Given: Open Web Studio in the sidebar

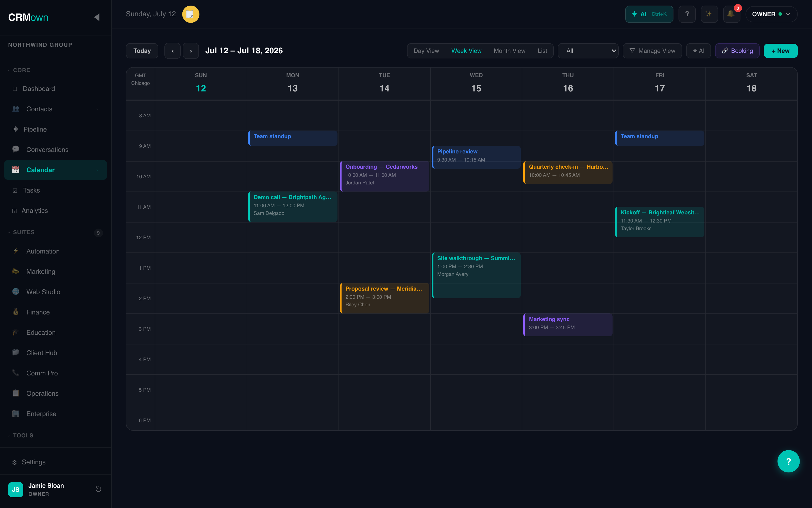Looking at the screenshot, I should [x=55, y=292].
